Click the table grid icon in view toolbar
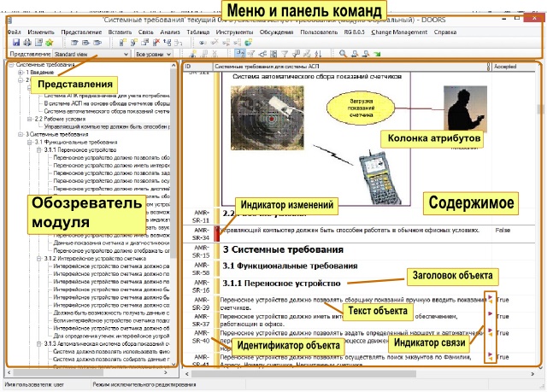The image size is (547, 392). tap(273, 54)
